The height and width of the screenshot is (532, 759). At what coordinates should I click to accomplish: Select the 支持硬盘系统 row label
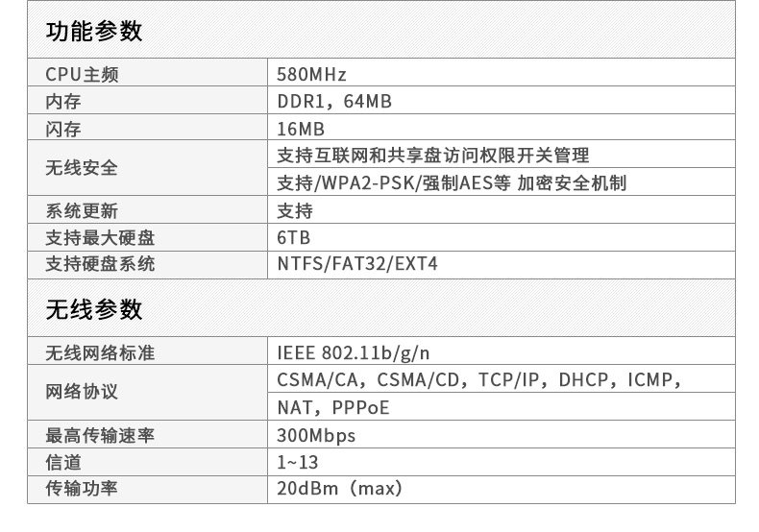pos(100,263)
